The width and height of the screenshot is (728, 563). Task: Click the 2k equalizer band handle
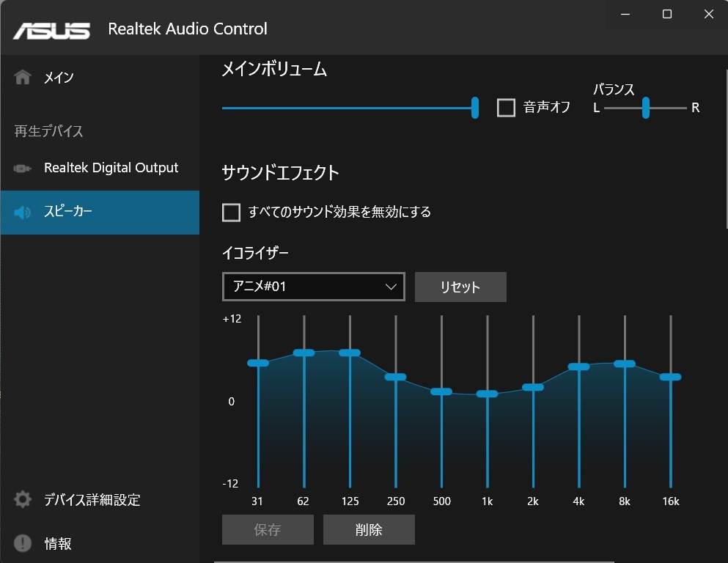click(533, 387)
